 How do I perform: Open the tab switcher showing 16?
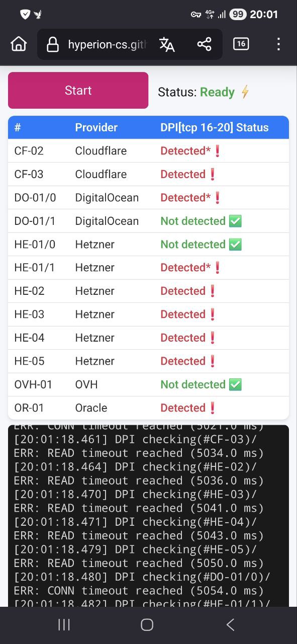pos(241,44)
